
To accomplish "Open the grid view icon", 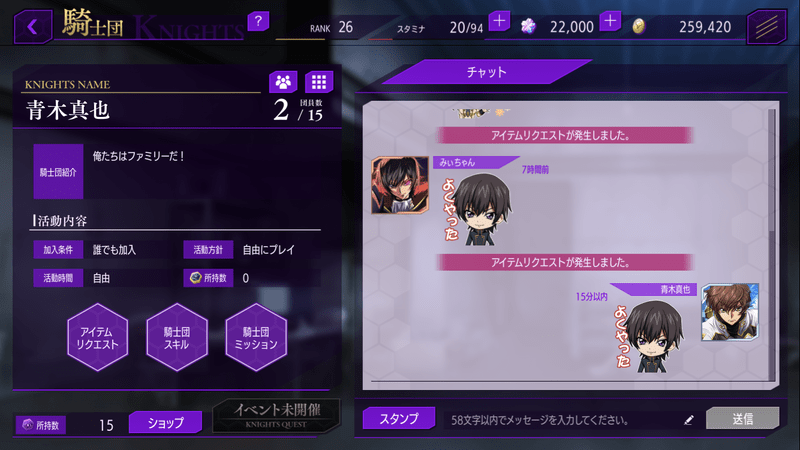I will pos(319,82).
